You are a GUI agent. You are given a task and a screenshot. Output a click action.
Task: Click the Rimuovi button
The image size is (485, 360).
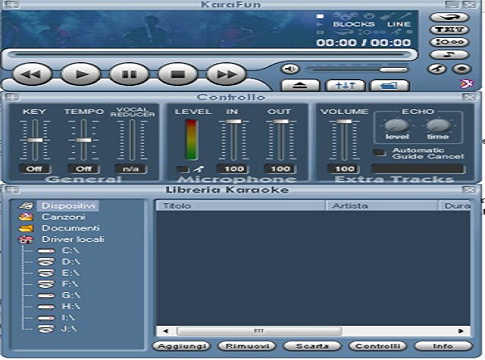(x=247, y=346)
